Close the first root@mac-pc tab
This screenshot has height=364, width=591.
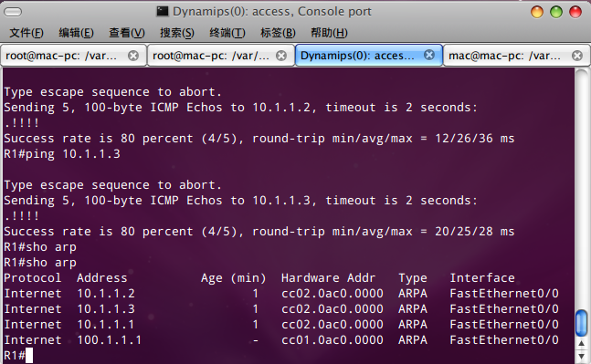pos(133,56)
